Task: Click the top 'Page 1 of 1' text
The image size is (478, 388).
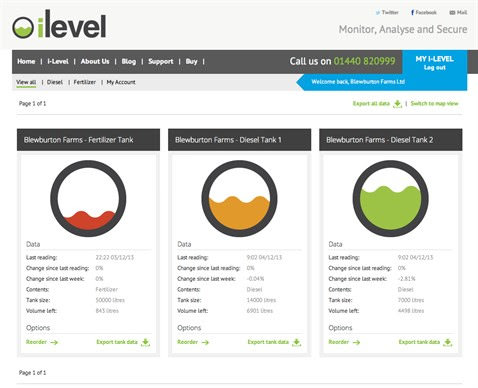Action: click(32, 104)
